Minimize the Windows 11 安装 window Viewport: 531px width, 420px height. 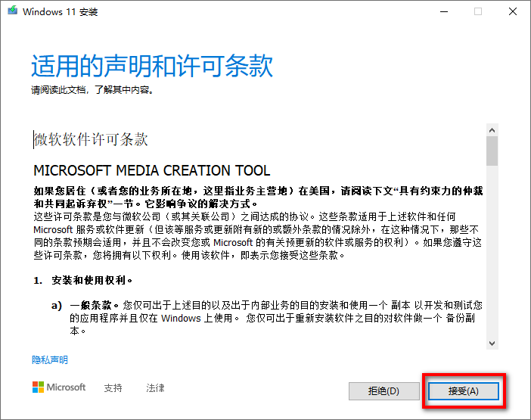pyautogui.click(x=443, y=12)
